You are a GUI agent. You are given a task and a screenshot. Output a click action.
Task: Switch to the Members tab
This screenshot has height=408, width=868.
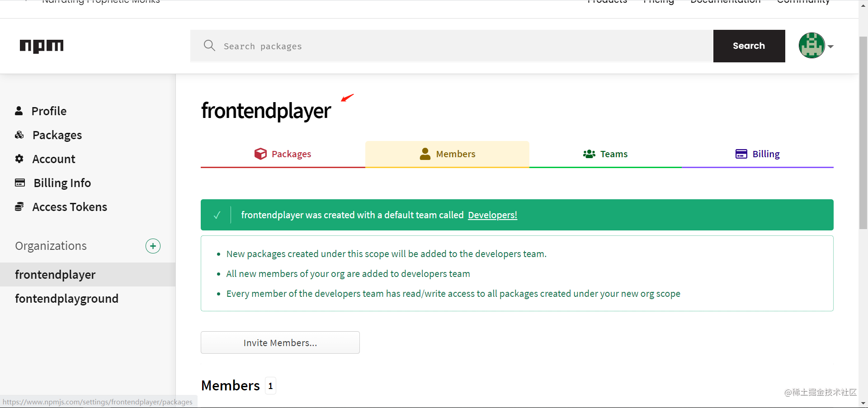[447, 154]
